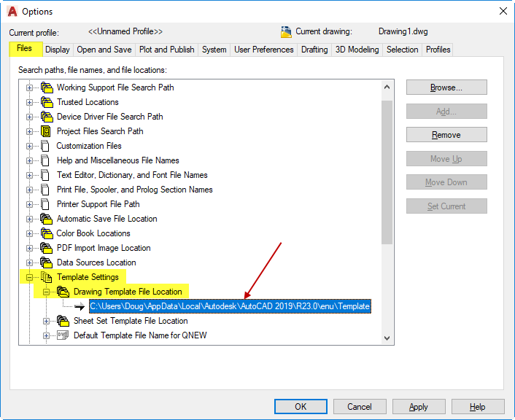The width and height of the screenshot is (515, 420).
Task: Click the Data Sources Location folder icon
Action: (x=46, y=262)
